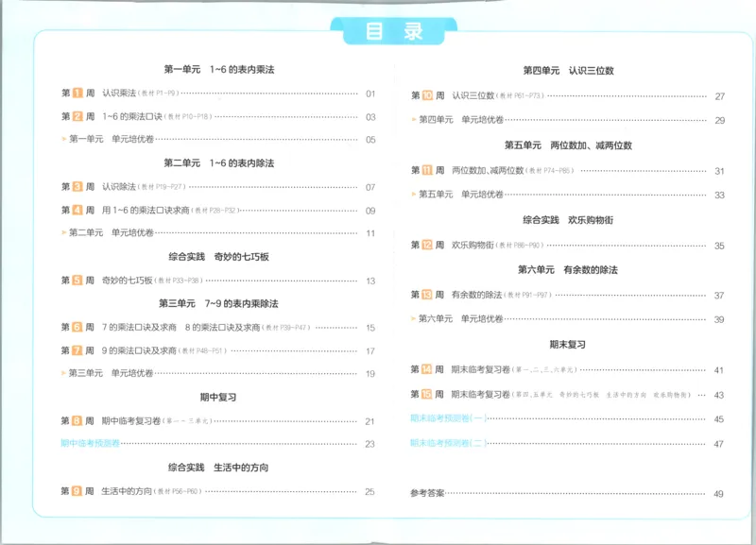
Task: Click the entry text 认识除法
Action: (119, 186)
